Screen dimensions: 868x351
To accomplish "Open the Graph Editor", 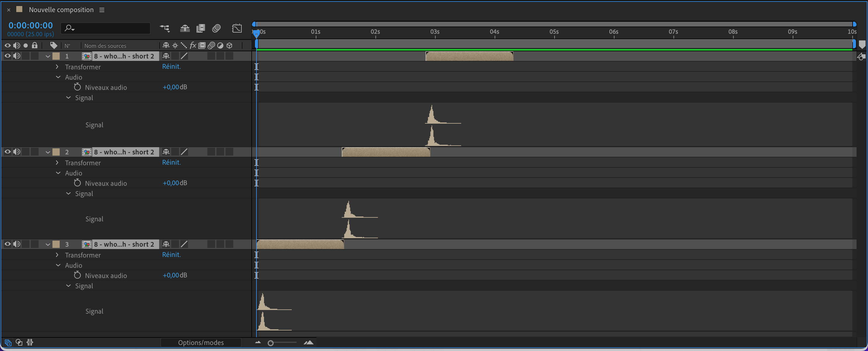I will click(x=237, y=28).
